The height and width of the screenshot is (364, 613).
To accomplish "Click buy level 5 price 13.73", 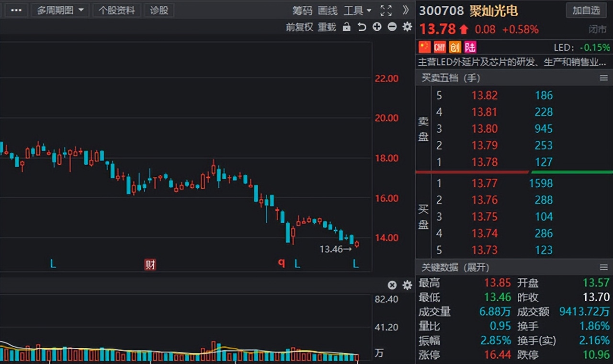I will tap(485, 250).
